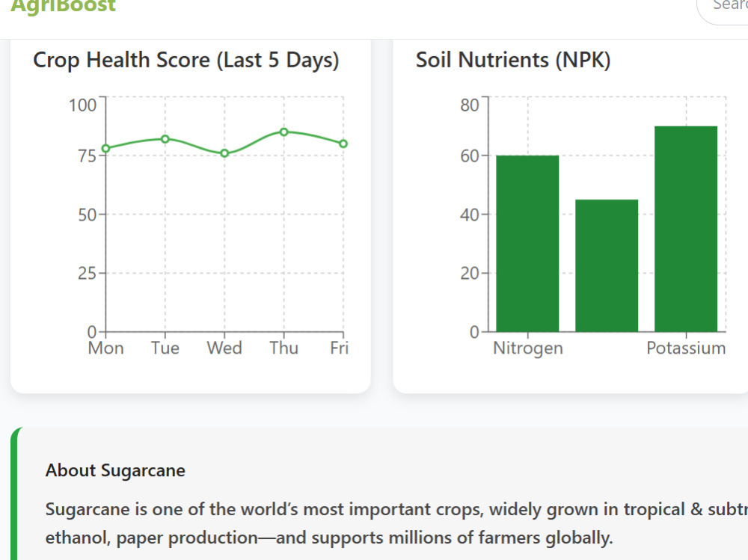Select the Tuesday data point on line chart

(165, 139)
